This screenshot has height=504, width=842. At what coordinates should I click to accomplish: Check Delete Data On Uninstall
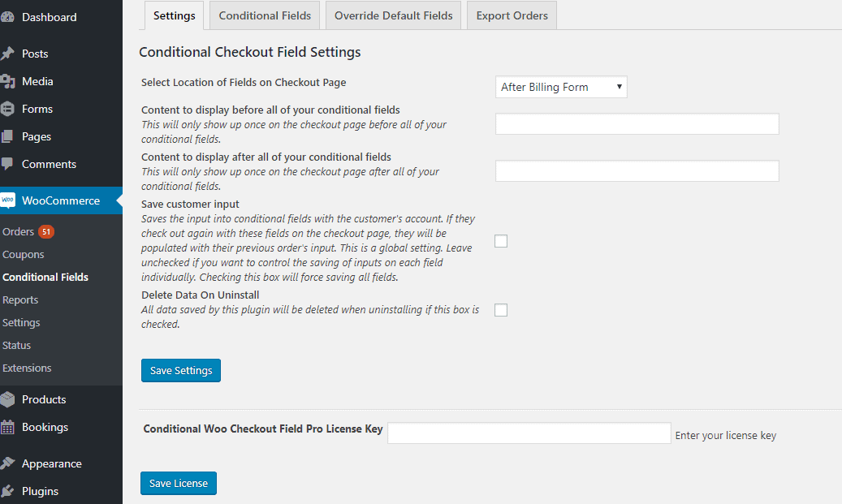pos(501,309)
